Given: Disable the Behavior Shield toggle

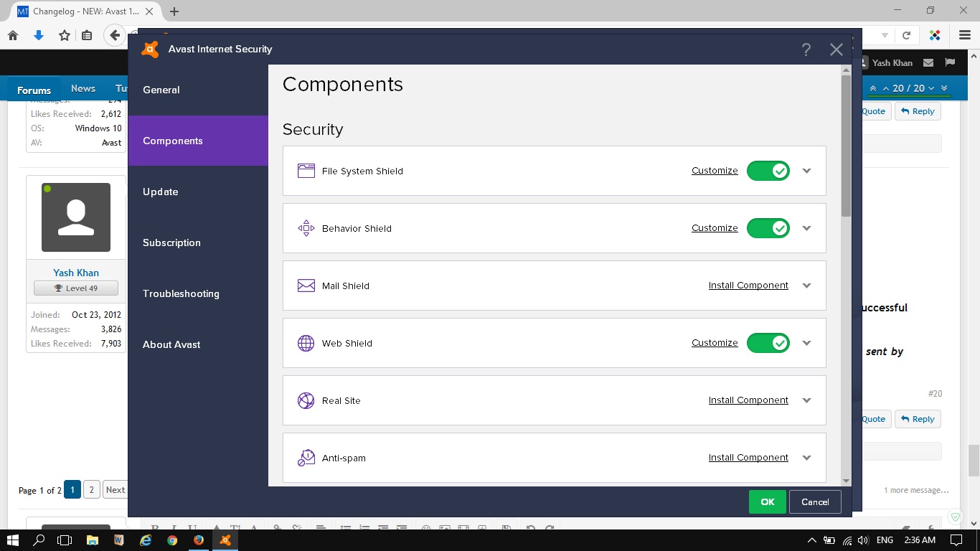Looking at the screenshot, I should (x=768, y=228).
